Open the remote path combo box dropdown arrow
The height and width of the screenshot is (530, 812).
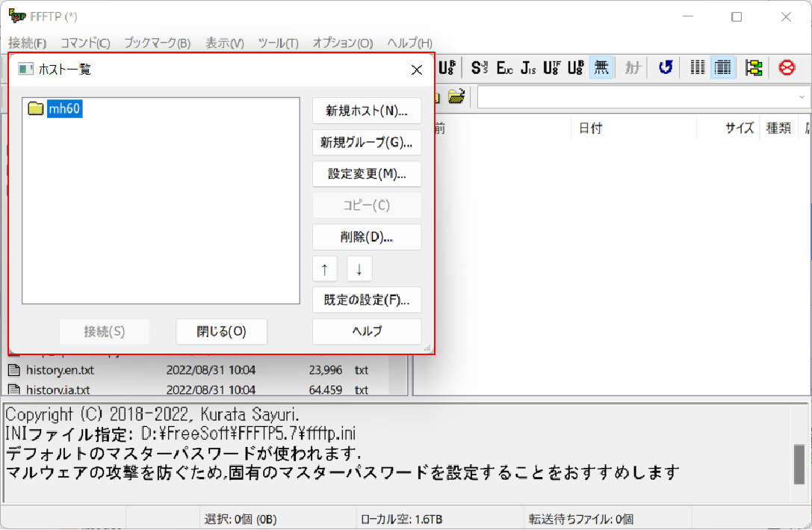tap(801, 97)
